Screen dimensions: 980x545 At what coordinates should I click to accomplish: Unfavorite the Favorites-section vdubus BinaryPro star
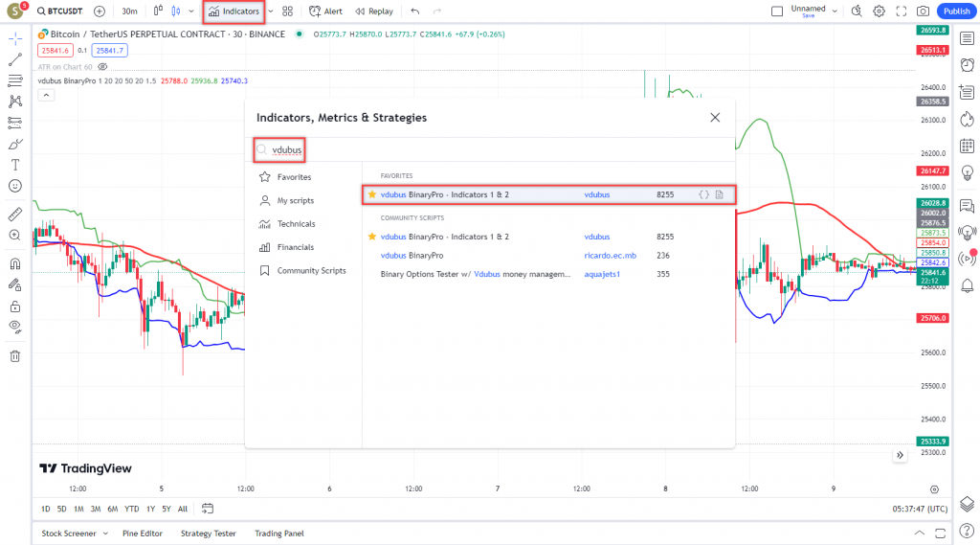click(x=372, y=194)
